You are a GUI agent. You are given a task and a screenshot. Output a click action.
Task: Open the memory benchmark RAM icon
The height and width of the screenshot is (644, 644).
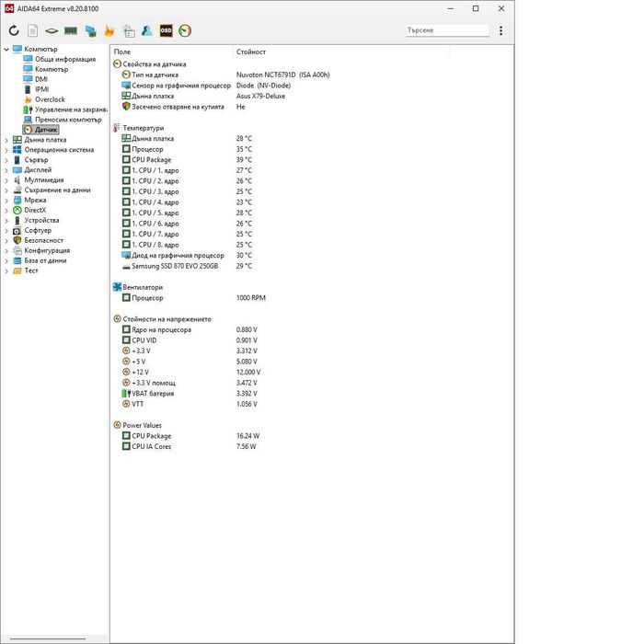71,30
